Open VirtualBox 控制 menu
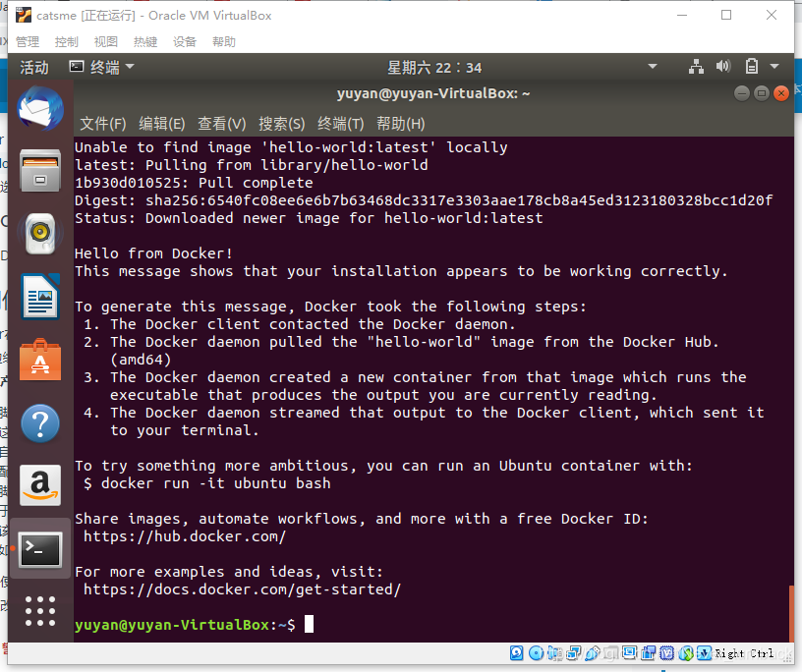The height and width of the screenshot is (672, 802). pos(67,41)
